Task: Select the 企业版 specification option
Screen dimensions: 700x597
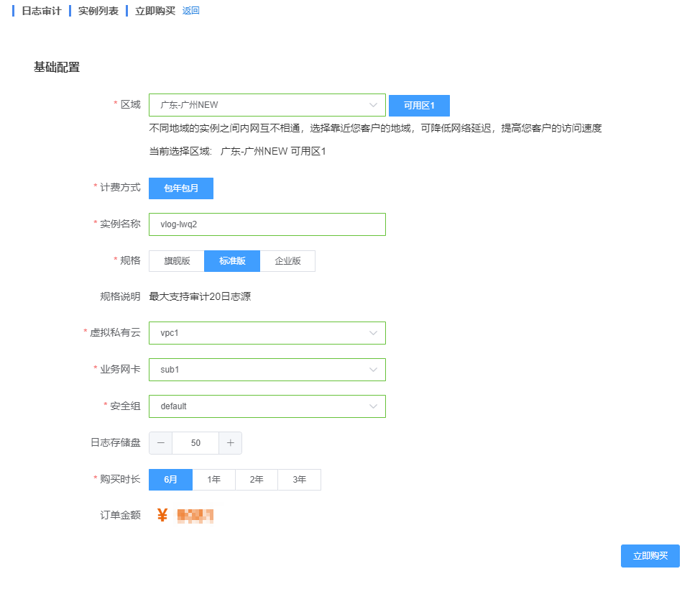Action: click(287, 261)
